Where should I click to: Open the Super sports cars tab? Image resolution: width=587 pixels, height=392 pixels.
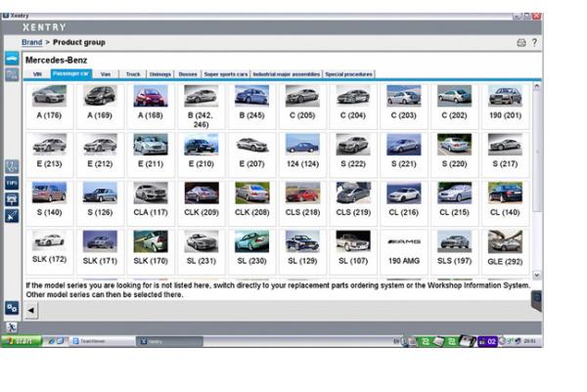[x=226, y=74]
